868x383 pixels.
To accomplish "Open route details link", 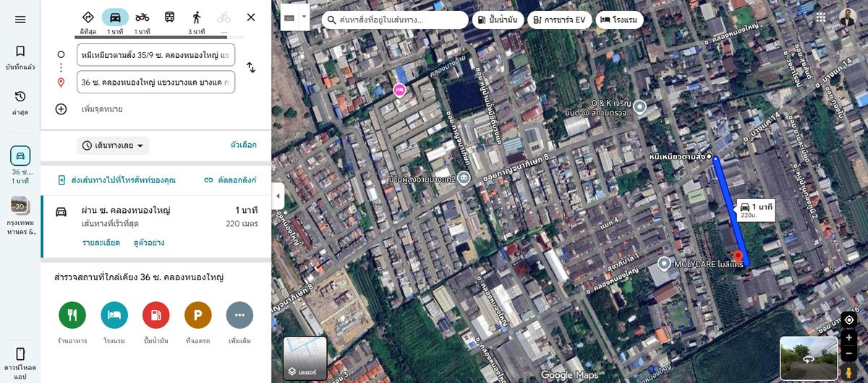I will tap(101, 243).
